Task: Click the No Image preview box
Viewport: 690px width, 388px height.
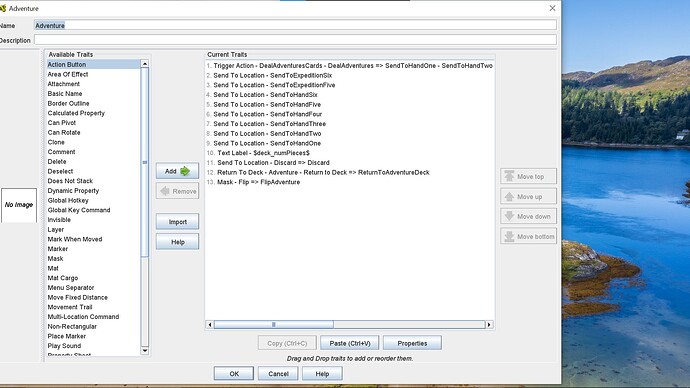Action: tap(18, 205)
